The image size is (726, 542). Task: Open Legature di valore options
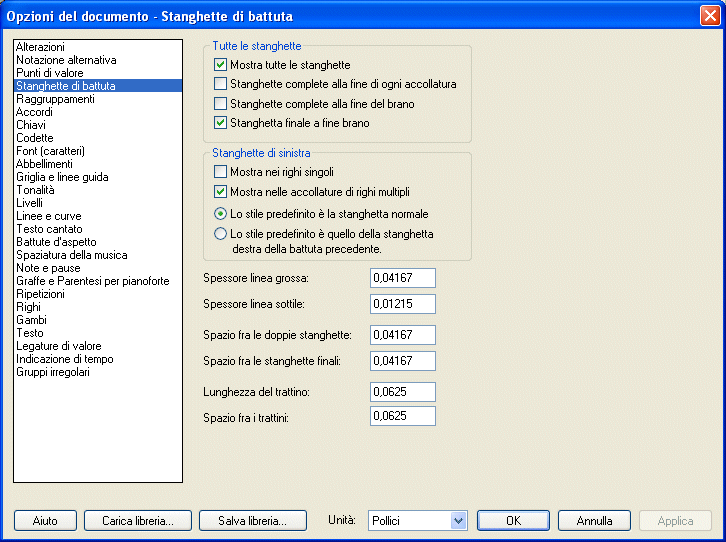coord(98,346)
